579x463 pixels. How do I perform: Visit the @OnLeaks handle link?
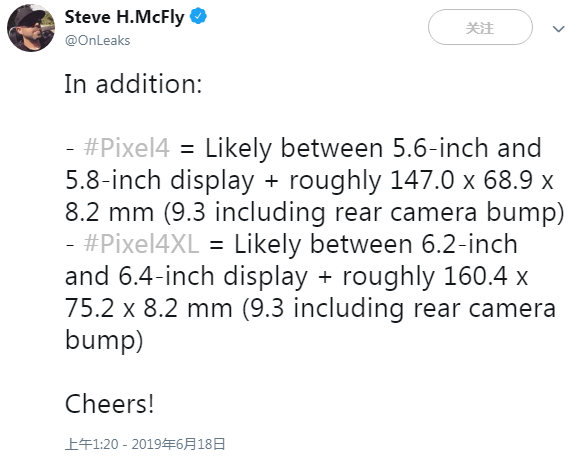tap(97, 40)
